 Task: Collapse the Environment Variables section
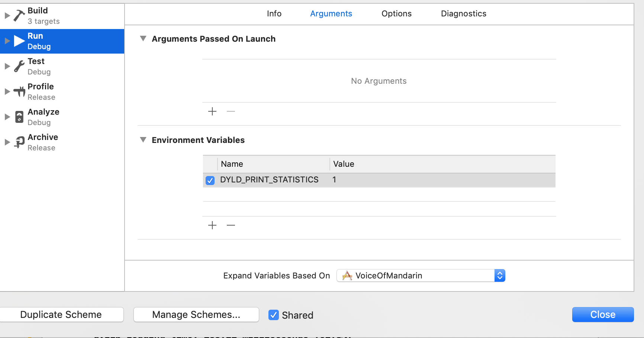(143, 140)
